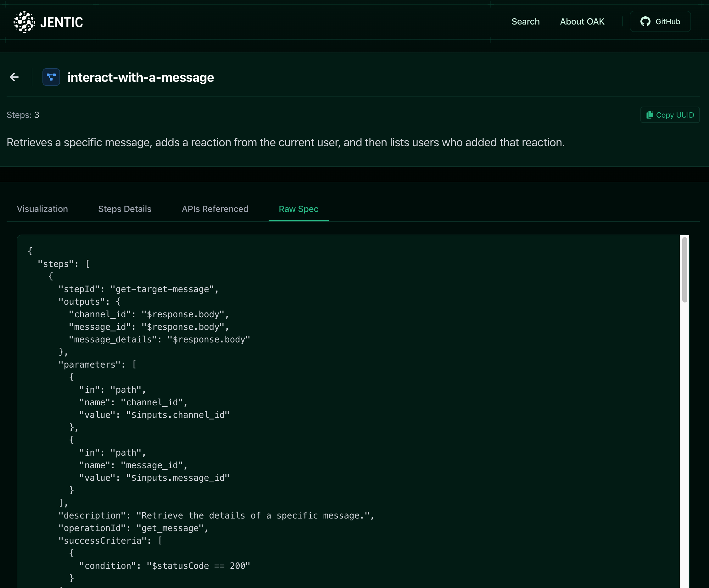
Task: Click the message_id $response.body line
Action: [149, 327]
